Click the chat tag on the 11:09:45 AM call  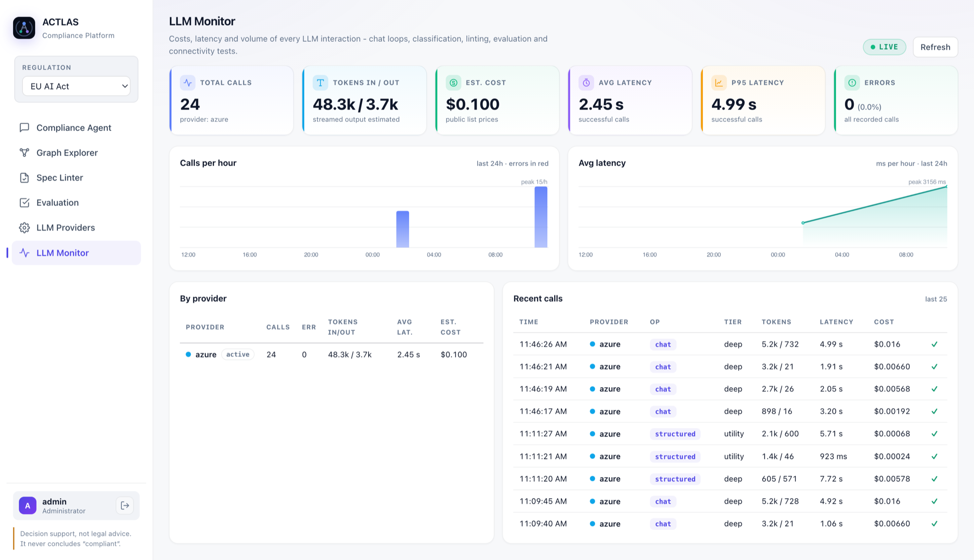(x=663, y=502)
